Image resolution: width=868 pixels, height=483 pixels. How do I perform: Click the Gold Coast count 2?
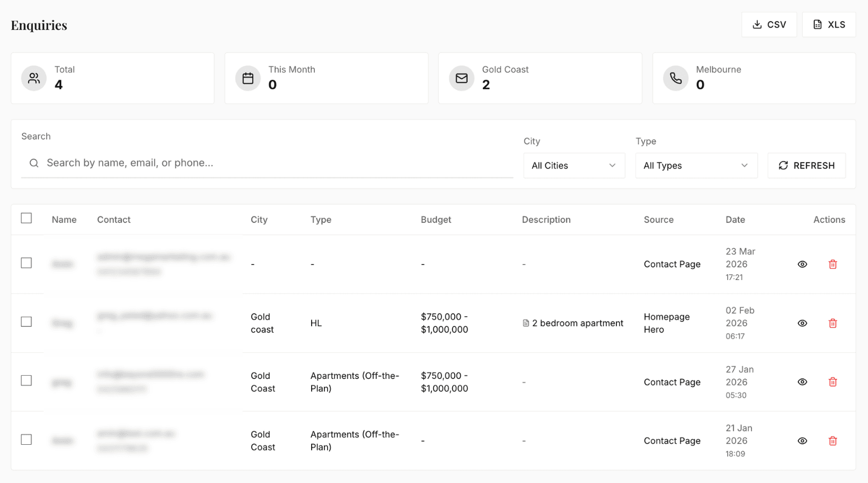486,85
